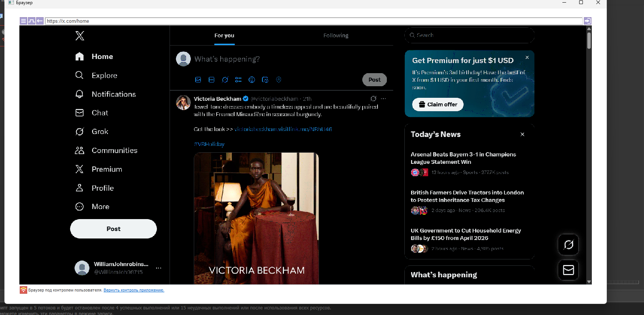
Task: Click the Search input field
Action: pos(470,35)
